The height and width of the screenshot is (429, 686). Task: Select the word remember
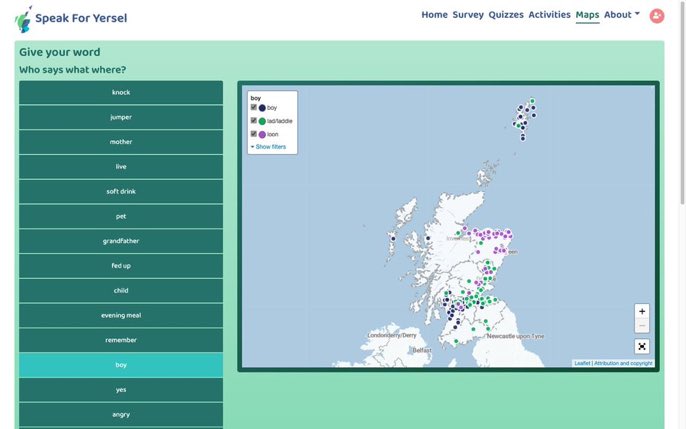121,340
